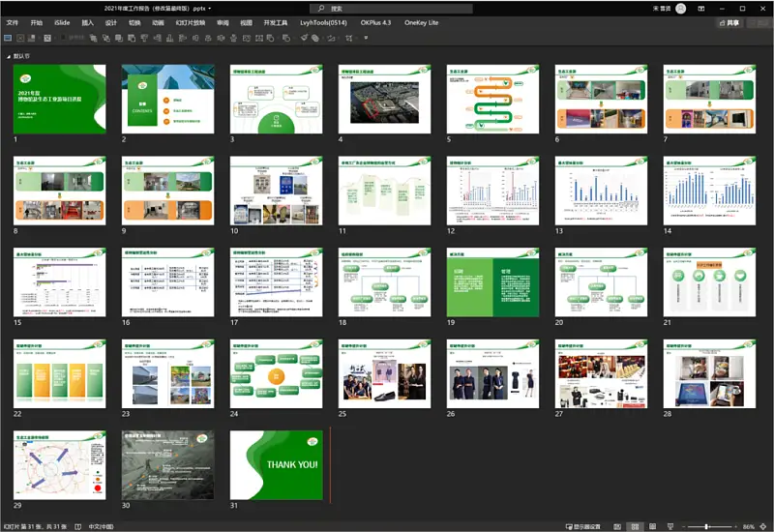
Task: Select slide 7 thumbnail
Action: click(709, 99)
